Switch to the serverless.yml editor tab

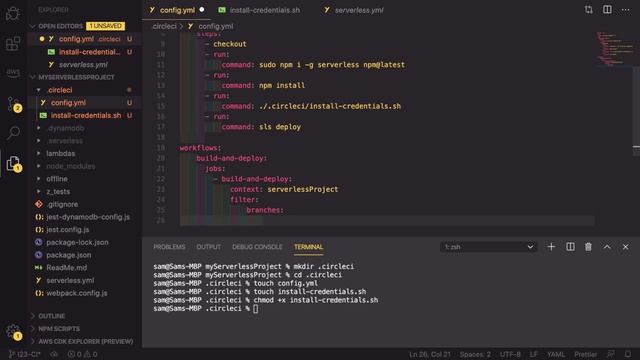(359, 10)
